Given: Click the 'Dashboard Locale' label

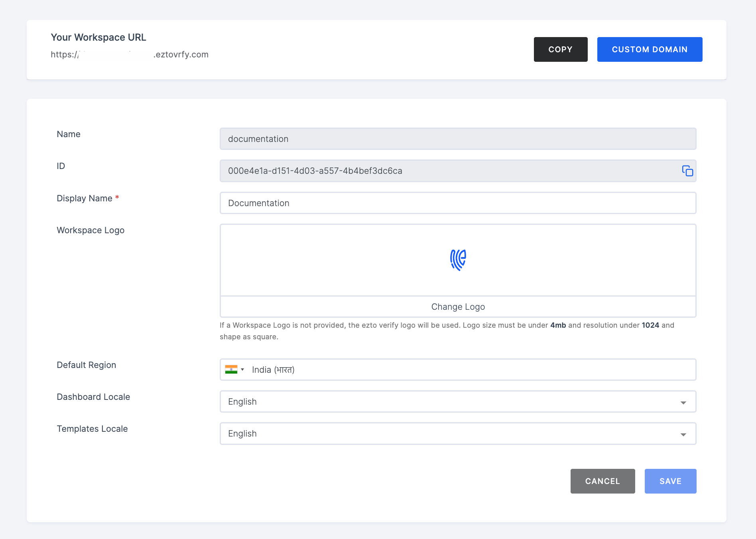Looking at the screenshot, I should [93, 397].
